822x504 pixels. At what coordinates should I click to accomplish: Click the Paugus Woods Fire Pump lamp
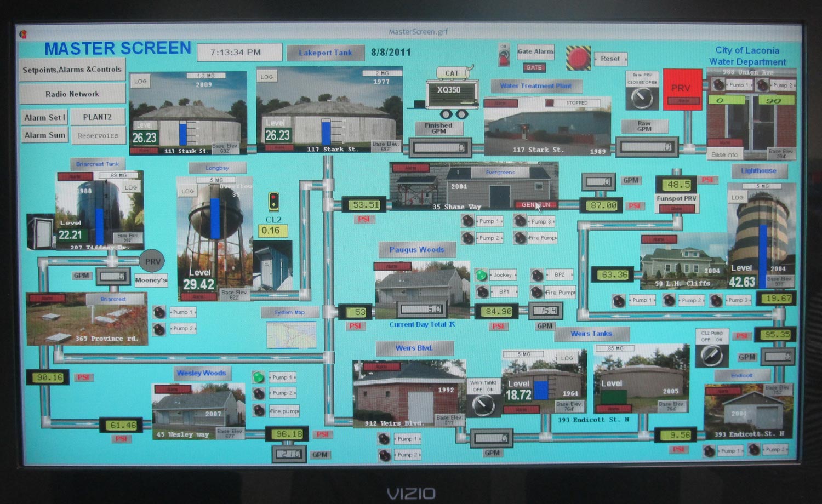[x=536, y=292]
